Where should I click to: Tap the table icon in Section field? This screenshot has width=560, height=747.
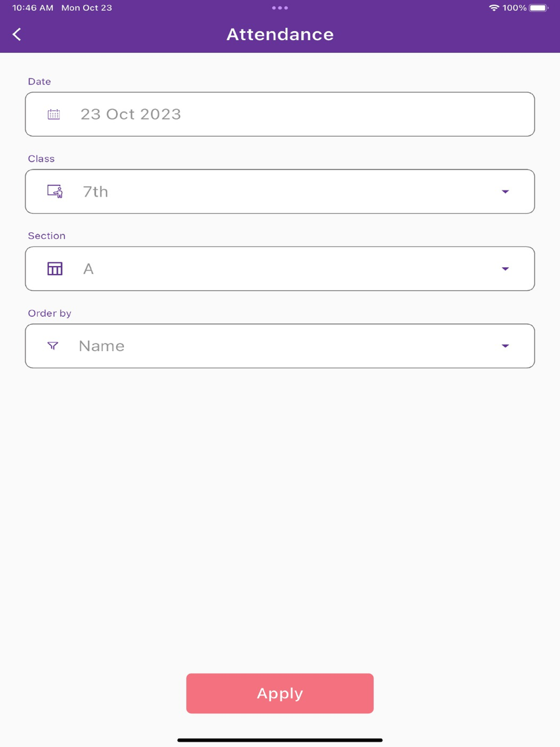[55, 269]
